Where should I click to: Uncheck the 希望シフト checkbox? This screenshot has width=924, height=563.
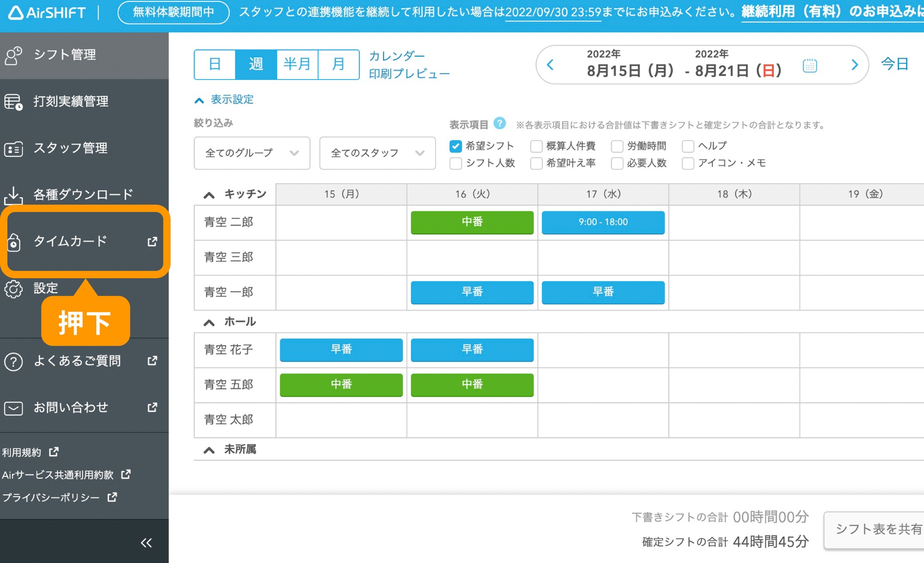pyautogui.click(x=455, y=146)
